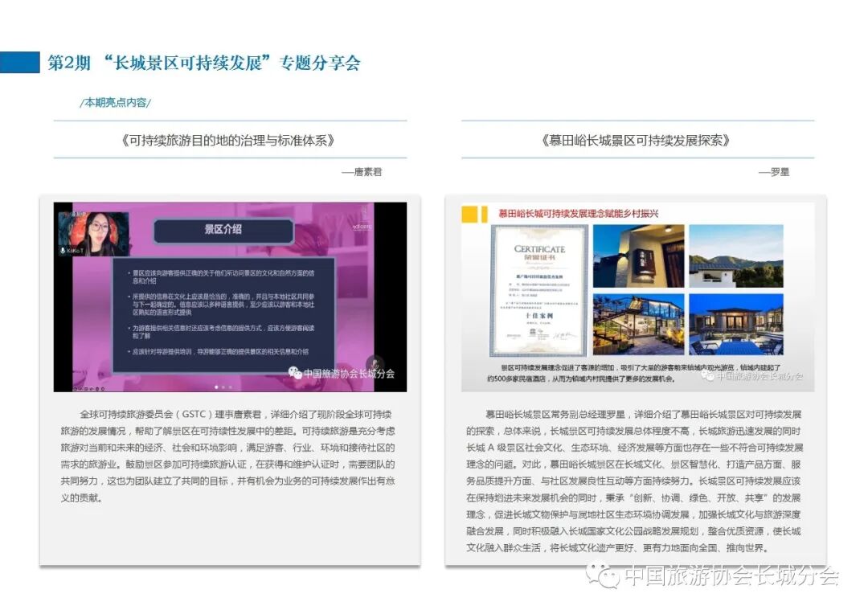Click the blue rectangle beside the page heading

click(x=20, y=63)
